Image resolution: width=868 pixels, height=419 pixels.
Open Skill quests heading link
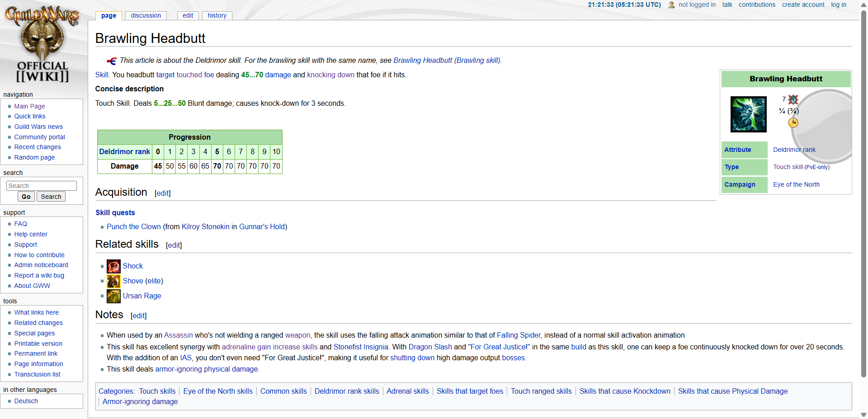[x=115, y=213]
